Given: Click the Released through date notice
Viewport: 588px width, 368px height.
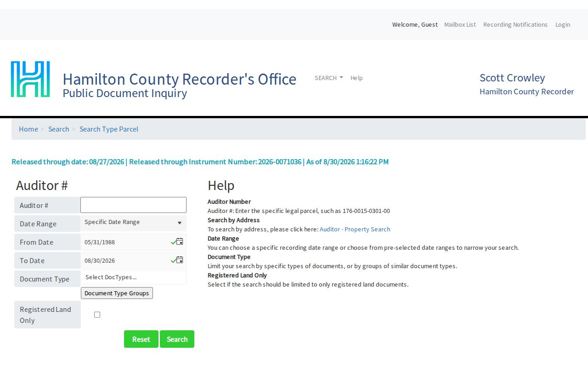Looking at the screenshot, I should tap(200, 161).
